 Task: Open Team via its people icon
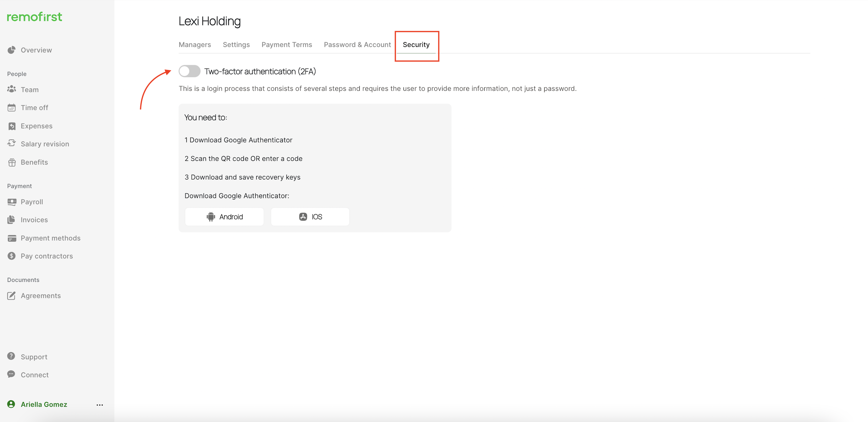coord(12,89)
